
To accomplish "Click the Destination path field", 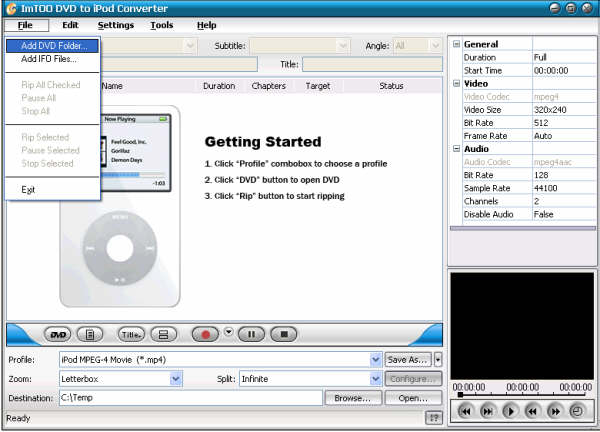I will (191, 398).
